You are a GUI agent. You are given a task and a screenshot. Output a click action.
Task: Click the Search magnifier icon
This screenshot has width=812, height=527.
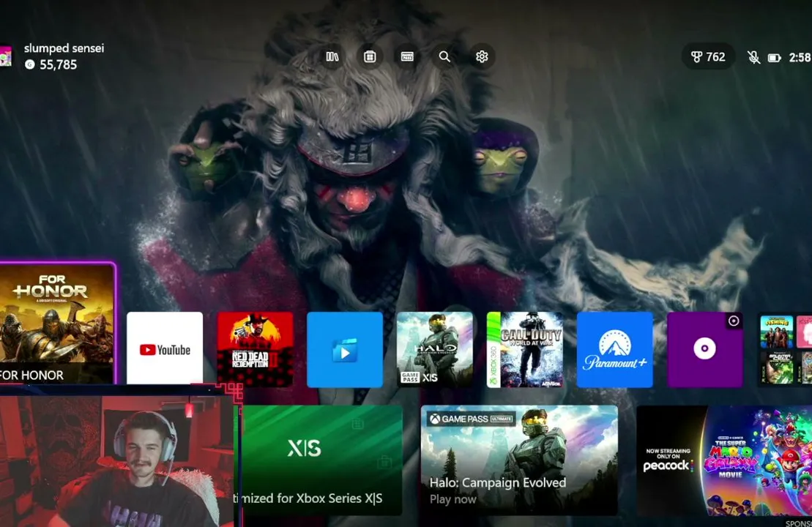coord(444,56)
